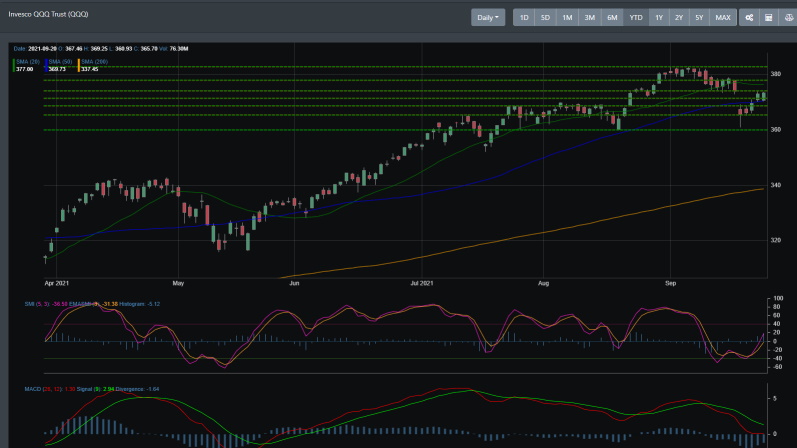Select the 1D time range
797x448 pixels.
[x=524, y=17]
